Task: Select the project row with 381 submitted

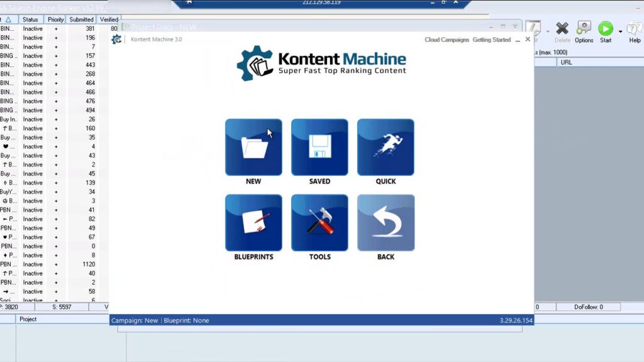Action: (x=54, y=29)
